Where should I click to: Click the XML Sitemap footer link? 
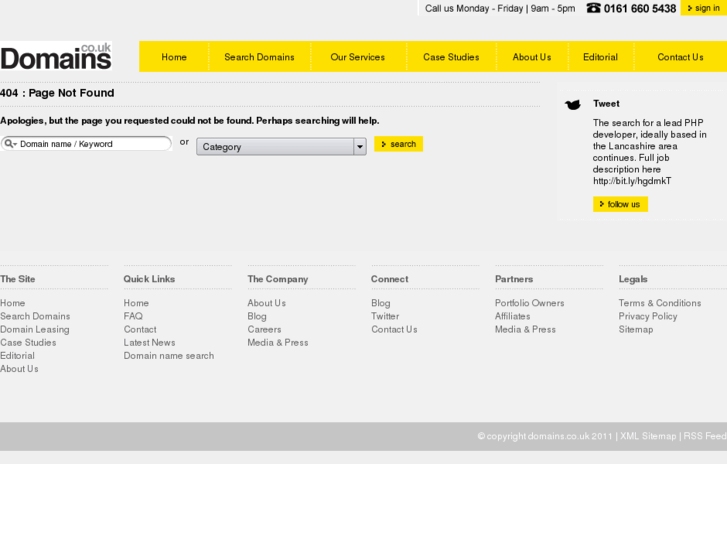click(648, 436)
